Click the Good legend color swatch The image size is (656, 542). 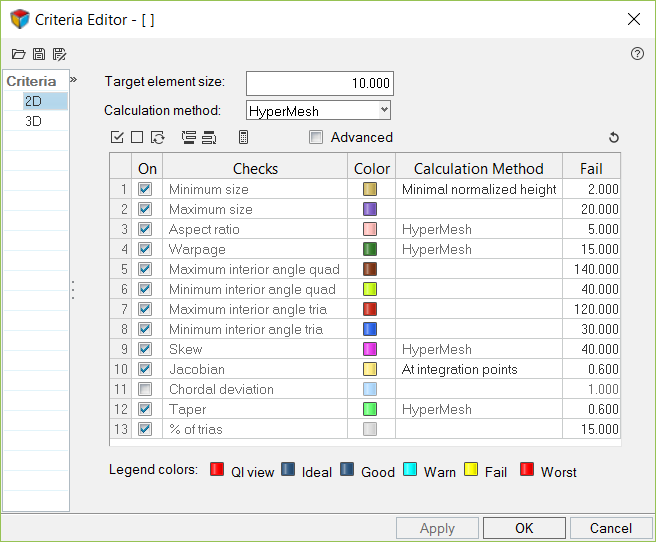(x=347, y=469)
